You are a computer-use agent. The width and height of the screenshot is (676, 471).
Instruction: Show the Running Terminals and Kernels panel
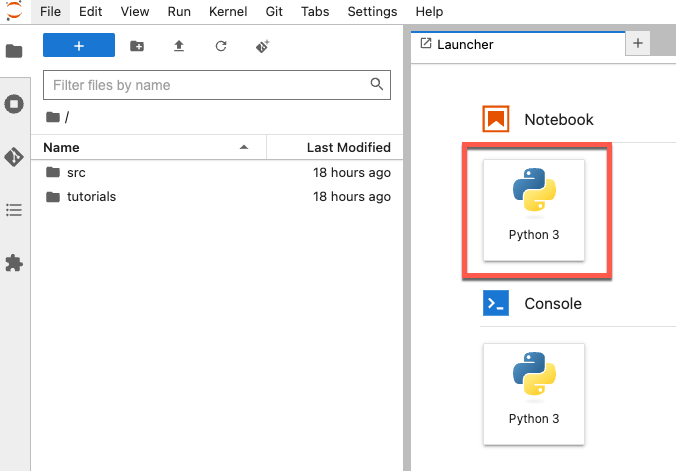tap(14, 103)
